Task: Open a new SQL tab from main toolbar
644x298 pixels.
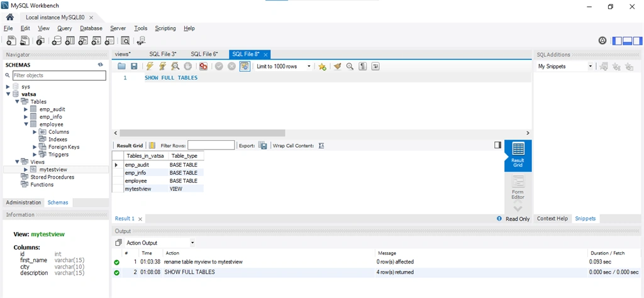Action: click(x=11, y=40)
